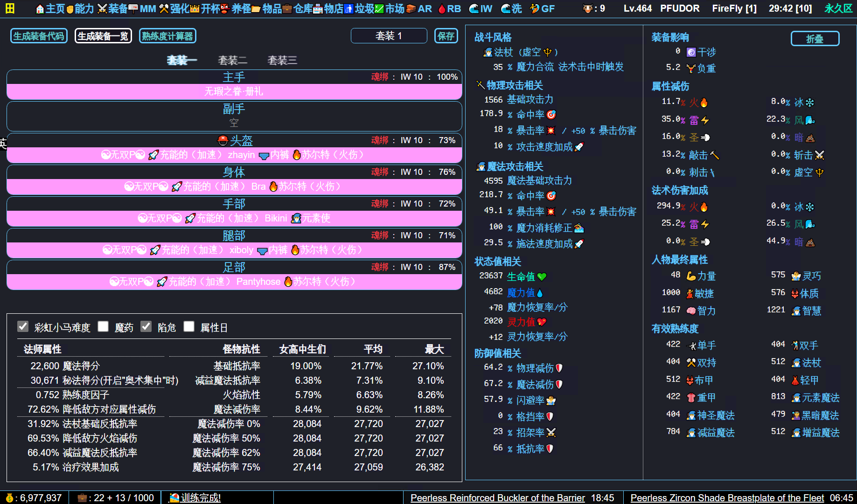Open the IW item world shortcut
857x504 pixels.
(x=481, y=8)
